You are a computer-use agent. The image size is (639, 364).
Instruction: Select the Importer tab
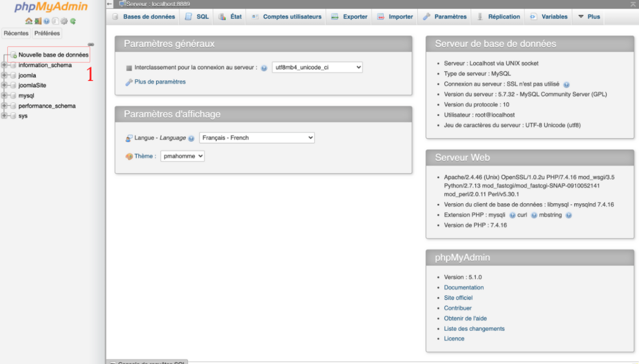pos(395,17)
